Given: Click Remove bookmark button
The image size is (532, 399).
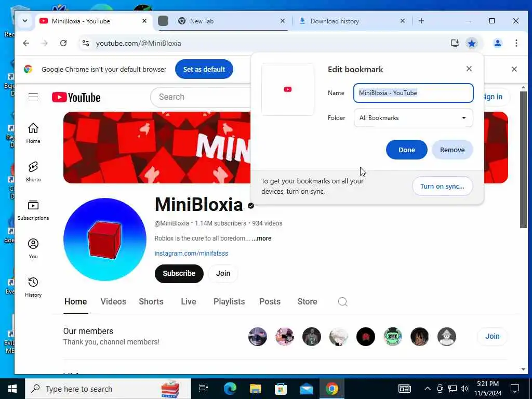Looking at the screenshot, I should coord(453,150).
